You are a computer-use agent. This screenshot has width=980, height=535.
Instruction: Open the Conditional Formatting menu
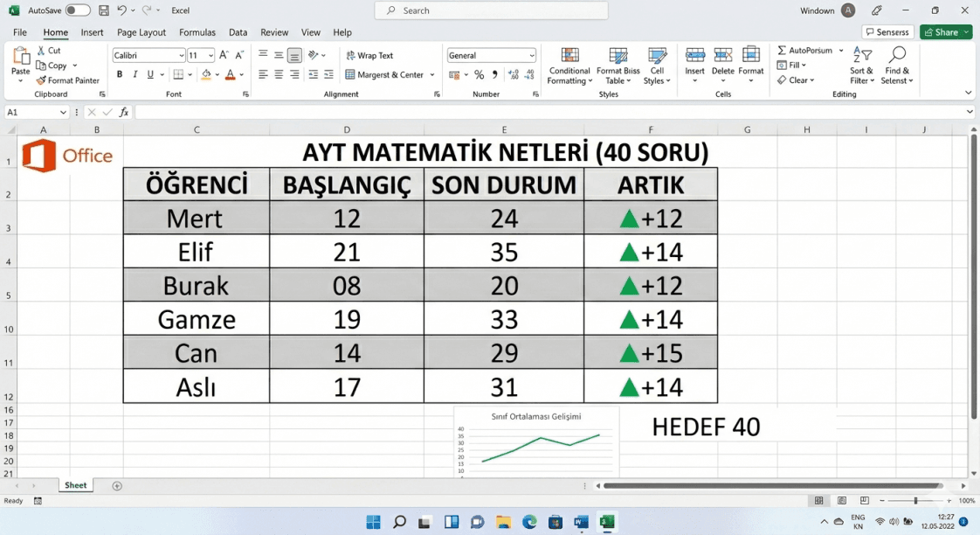tap(569, 66)
